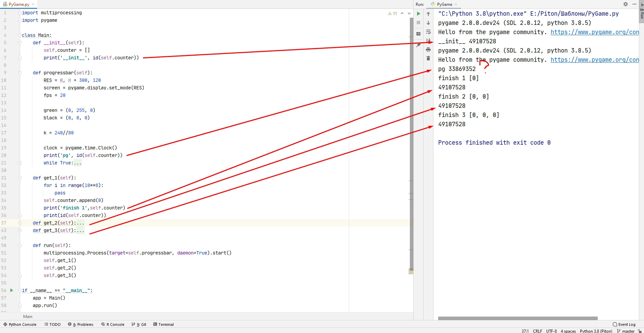Click the grey Stop process square icon
Viewport: 644px width, 333px height.
click(x=418, y=23)
